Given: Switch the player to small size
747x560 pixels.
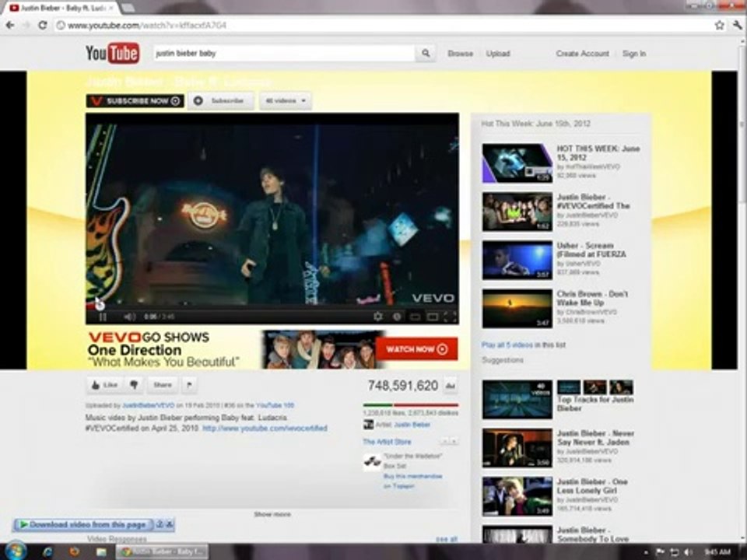Looking at the screenshot, I should pyautogui.click(x=416, y=317).
